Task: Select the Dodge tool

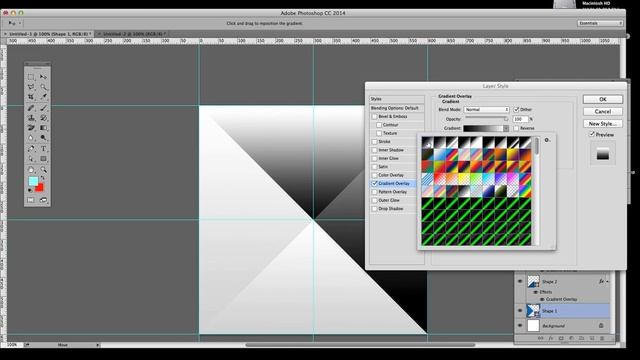Action: tap(43, 138)
